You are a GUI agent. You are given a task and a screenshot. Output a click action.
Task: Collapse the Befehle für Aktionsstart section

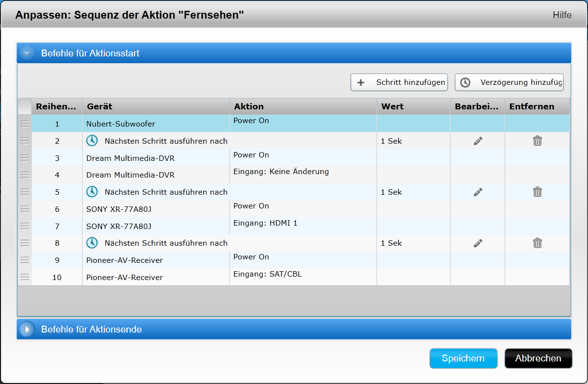(x=27, y=53)
